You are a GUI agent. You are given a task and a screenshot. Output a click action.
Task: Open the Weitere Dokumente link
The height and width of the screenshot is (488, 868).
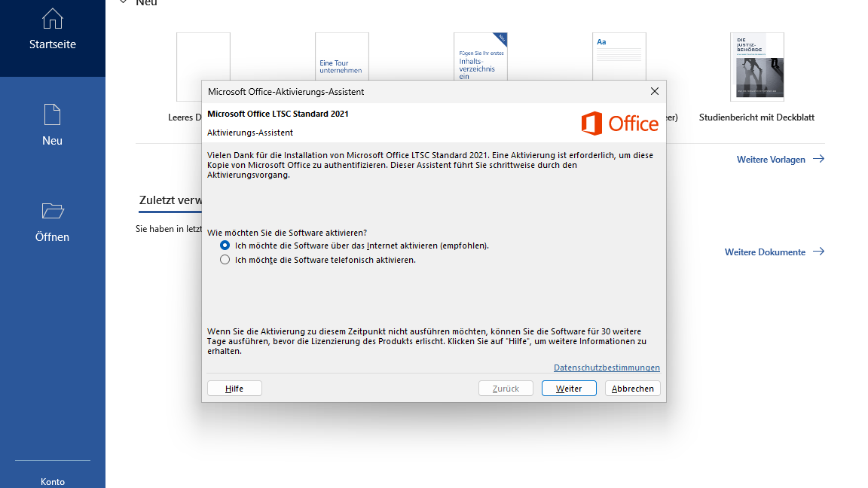[764, 252]
